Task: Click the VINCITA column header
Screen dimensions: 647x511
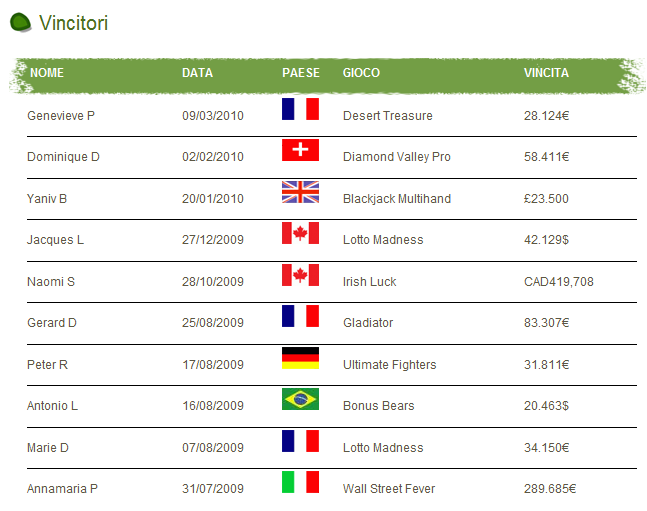Action: (x=546, y=73)
